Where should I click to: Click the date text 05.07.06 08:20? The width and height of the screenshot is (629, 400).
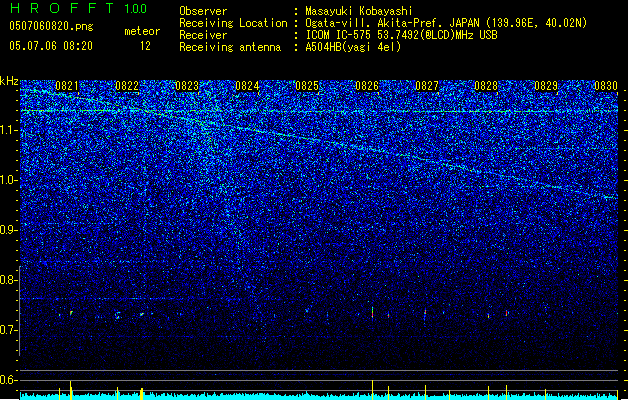point(51,46)
